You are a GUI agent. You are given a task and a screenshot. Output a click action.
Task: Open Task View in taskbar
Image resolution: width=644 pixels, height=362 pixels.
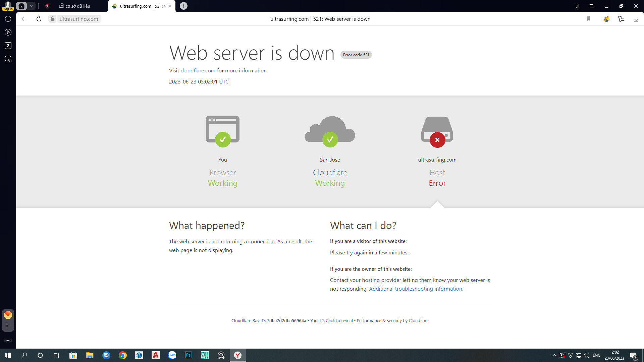(x=56, y=355)
